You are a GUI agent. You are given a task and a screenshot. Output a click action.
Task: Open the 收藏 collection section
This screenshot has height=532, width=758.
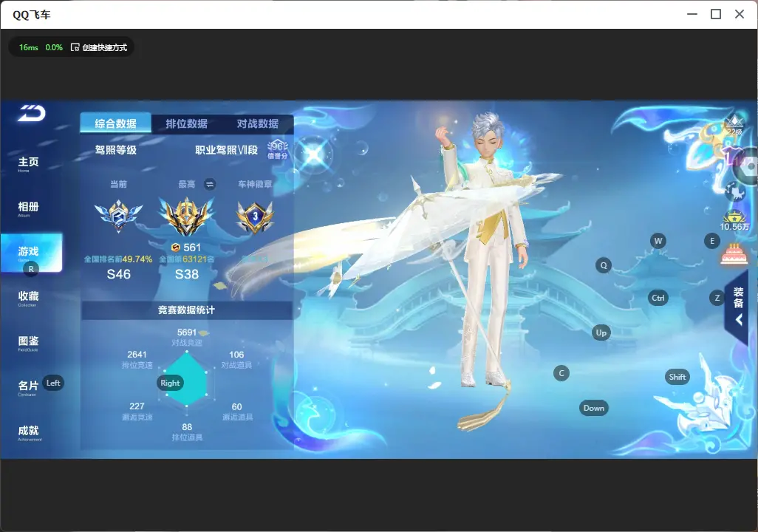pyautogui.click(x=28, y=298)
